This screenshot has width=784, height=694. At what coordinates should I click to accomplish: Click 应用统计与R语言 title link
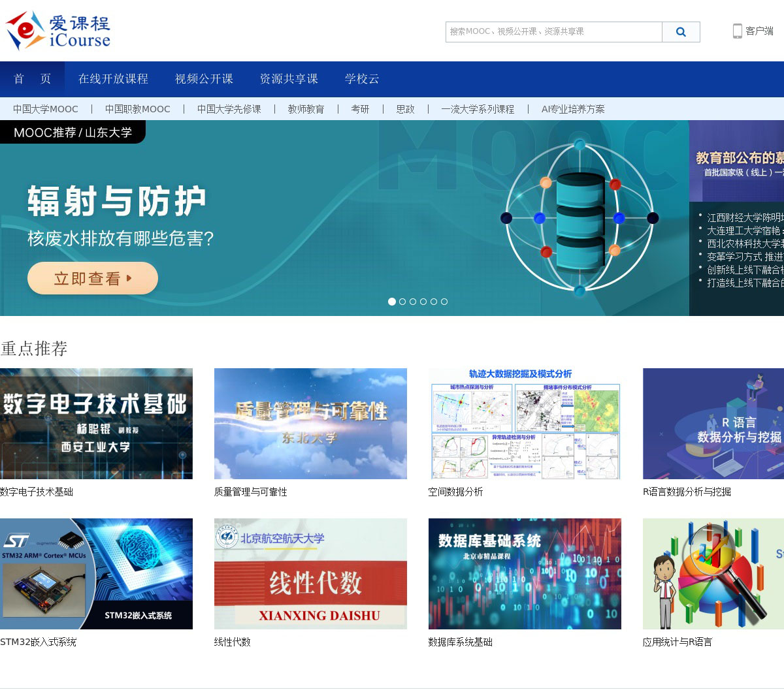[x=678, y=642]
